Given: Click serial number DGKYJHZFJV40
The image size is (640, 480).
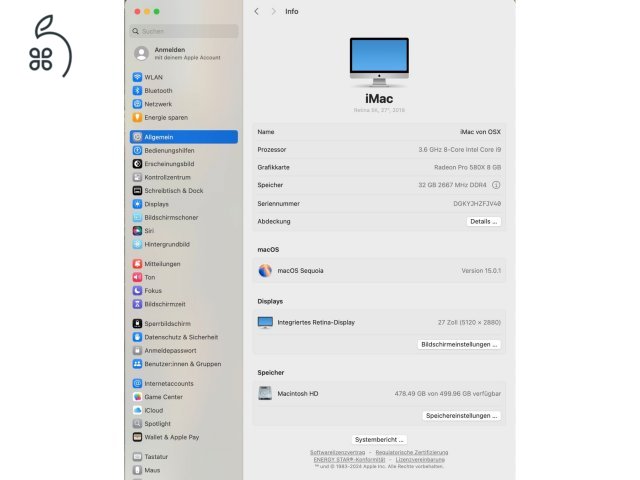Looking at the screenshot, I should coord(477,204).
